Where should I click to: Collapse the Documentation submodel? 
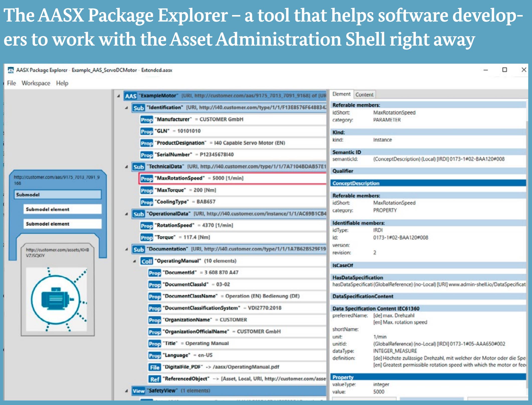coord(127,249)
